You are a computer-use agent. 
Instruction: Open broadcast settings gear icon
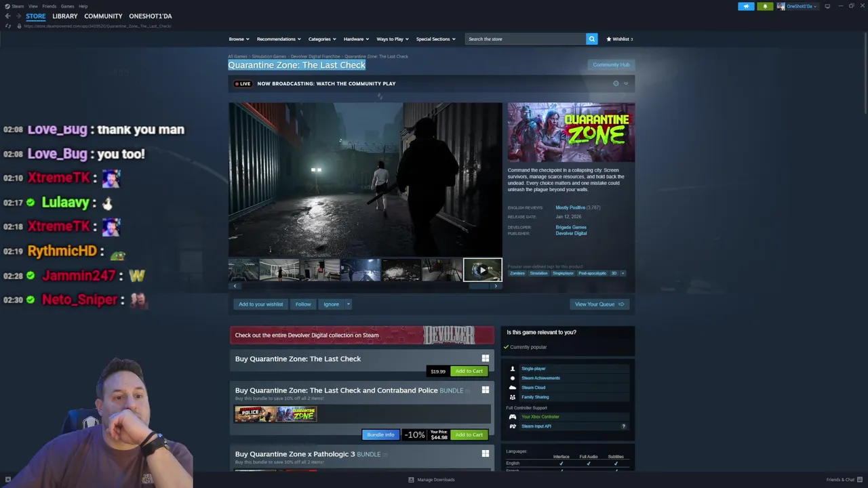tap(616, 83)
